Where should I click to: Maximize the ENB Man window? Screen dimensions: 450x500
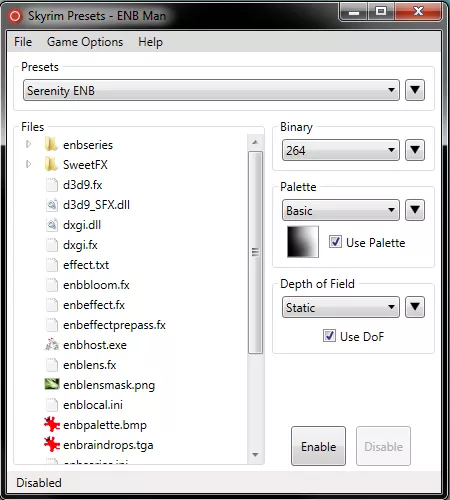381,12
